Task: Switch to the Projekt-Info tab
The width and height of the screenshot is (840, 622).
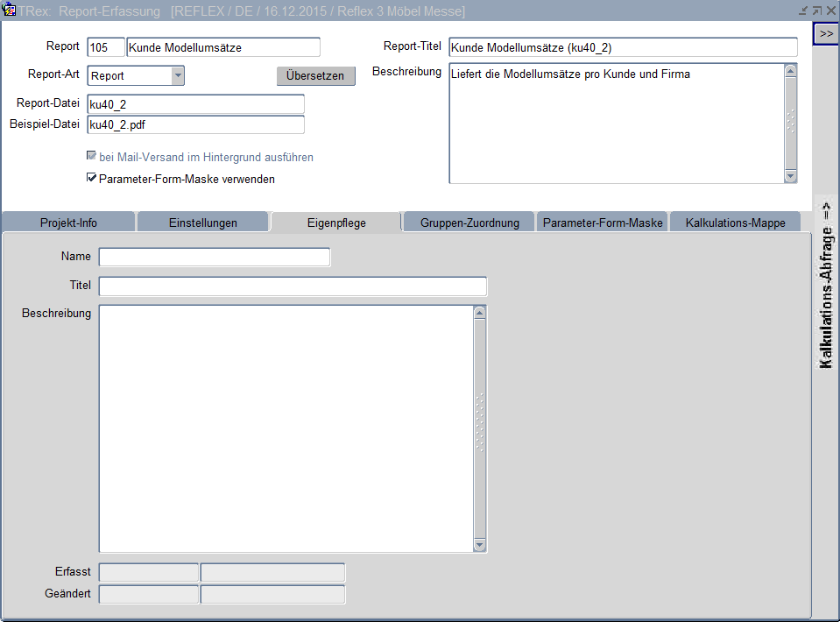Action: (x=68, y=223)
